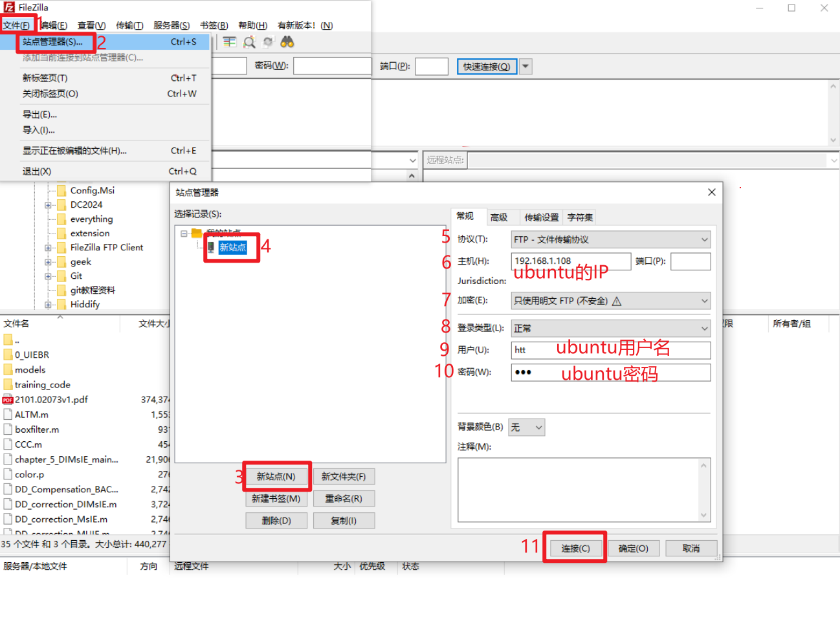This screenshot has width=840, height=623.
Task: Switch to the 高级 tab
Action: (499, 217)
